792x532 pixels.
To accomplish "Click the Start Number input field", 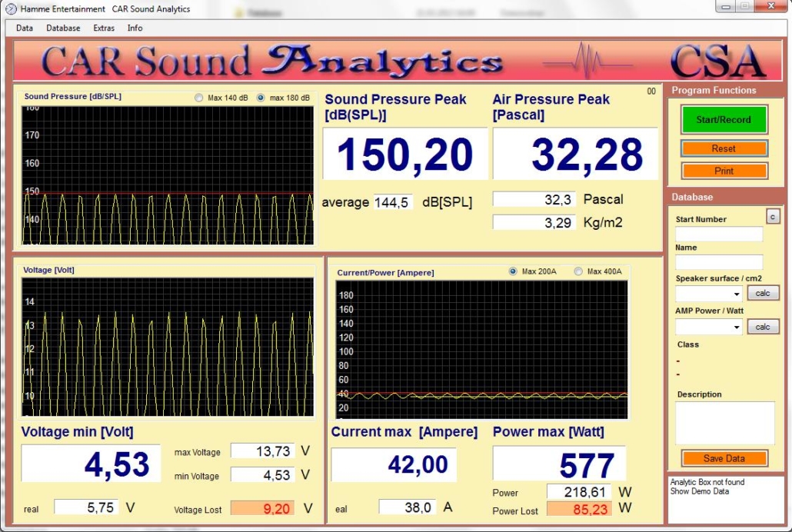I will point(719,234).
